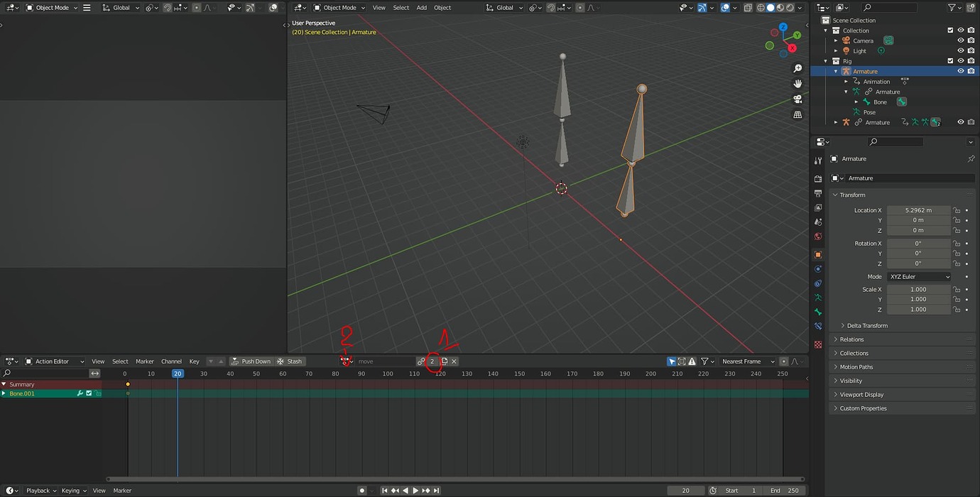Click the Location X value field
Screen dimensions: 980x497
click(918, 210)
